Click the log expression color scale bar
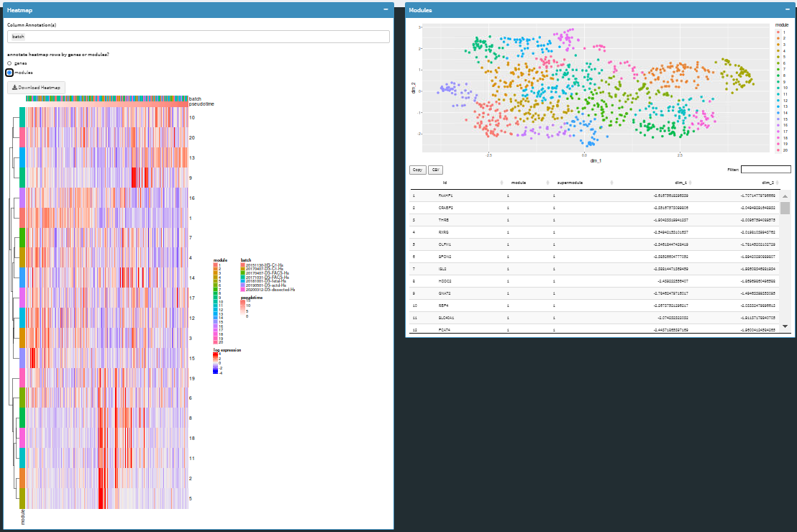797x532 pixels. [216, 363]
